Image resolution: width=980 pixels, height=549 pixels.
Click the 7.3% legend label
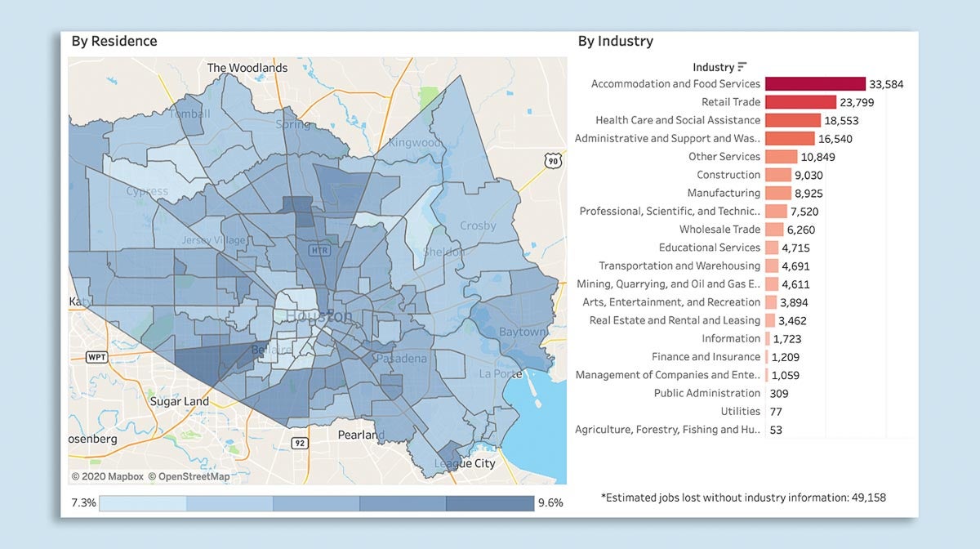pyautogui.click(x=84, y=502)
